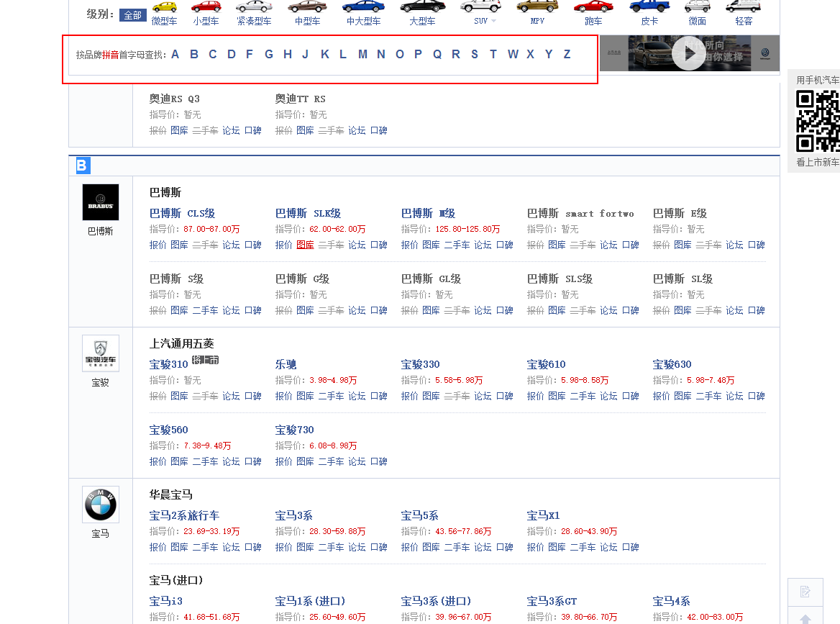The image size is (840, 624).
Task: Jump to brands starting with A
Action: click(x=175, y=54)
